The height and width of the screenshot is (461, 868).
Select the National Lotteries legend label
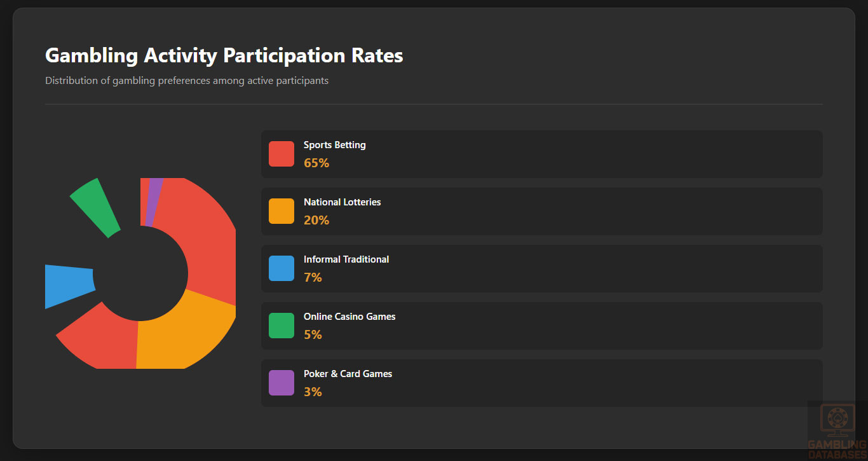(342, 202)
